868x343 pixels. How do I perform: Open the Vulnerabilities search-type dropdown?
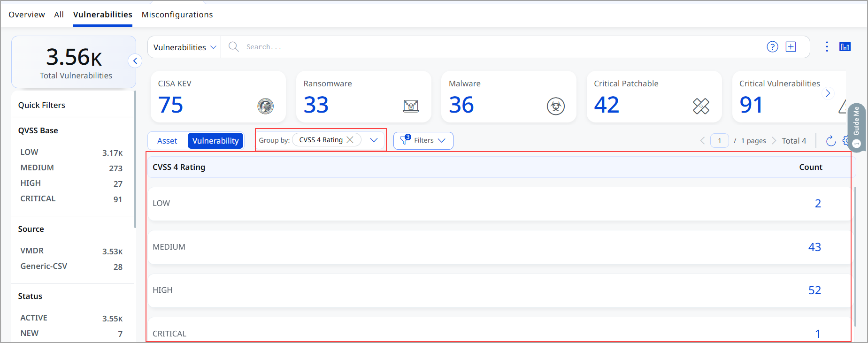[184, 47]
